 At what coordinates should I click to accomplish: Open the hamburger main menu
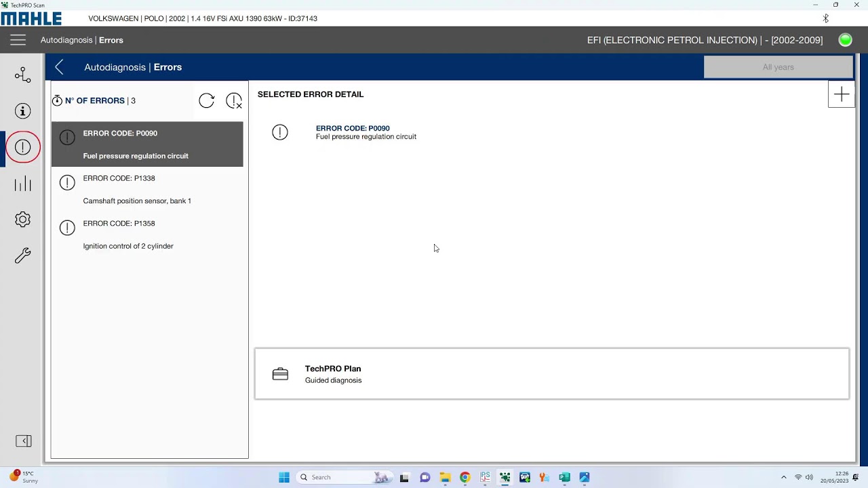18,40
